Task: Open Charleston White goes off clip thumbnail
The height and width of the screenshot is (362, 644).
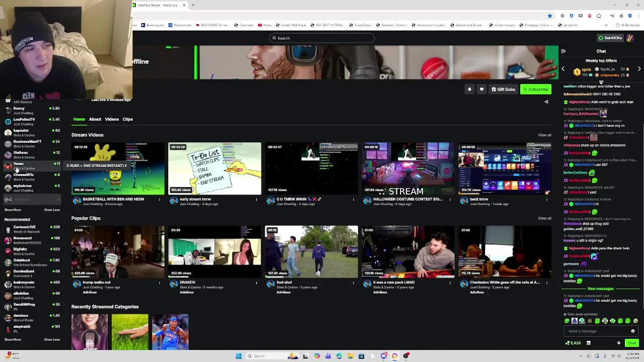Action: tap(505, 252)
